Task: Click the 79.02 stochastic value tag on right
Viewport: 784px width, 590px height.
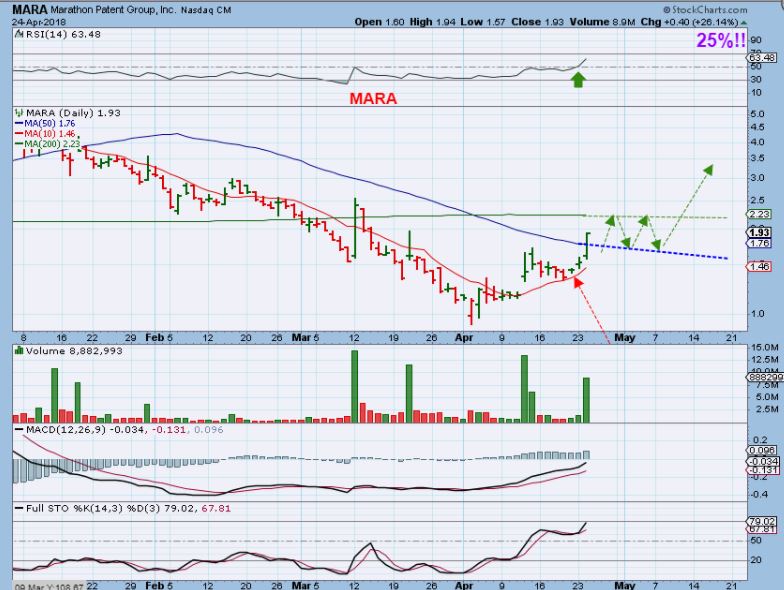Action: pos(763,521)
